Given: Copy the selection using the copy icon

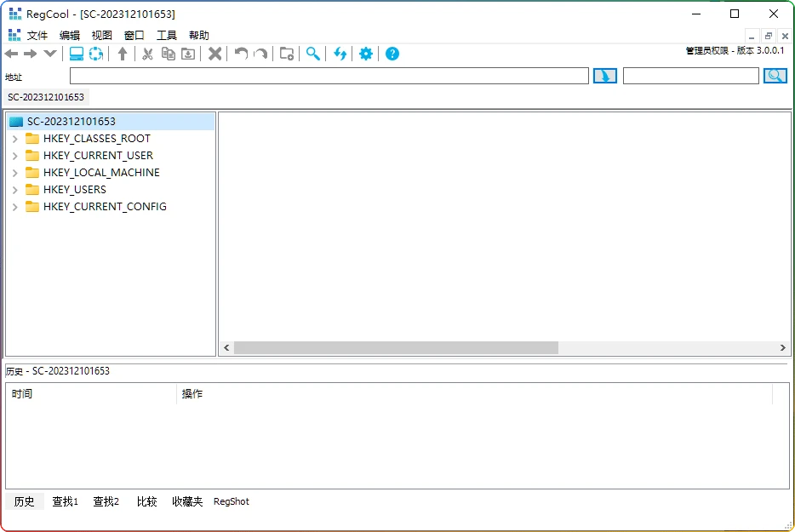Looking at the screenshot, I should (168, 53).
